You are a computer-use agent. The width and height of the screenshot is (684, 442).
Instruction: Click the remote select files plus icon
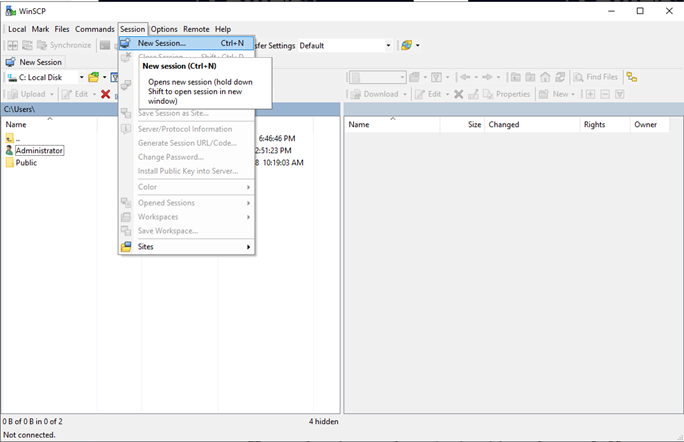590,94
